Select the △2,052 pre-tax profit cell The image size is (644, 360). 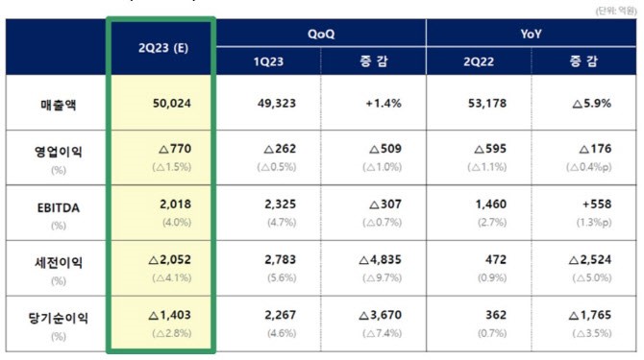[169, 259]
